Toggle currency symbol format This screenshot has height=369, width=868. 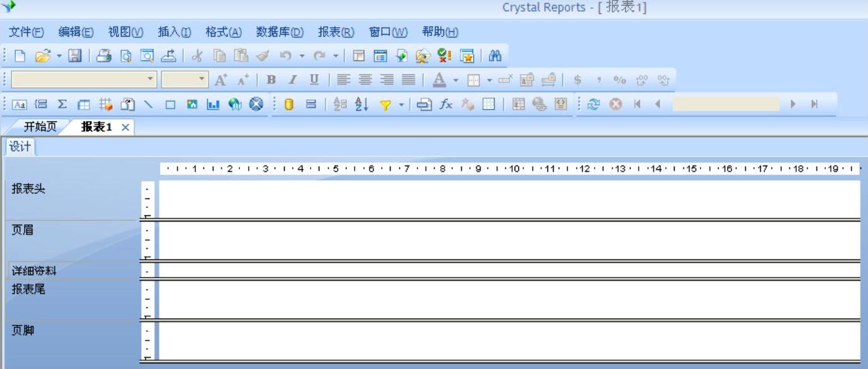pyautogui.click(x=578, y=80)
